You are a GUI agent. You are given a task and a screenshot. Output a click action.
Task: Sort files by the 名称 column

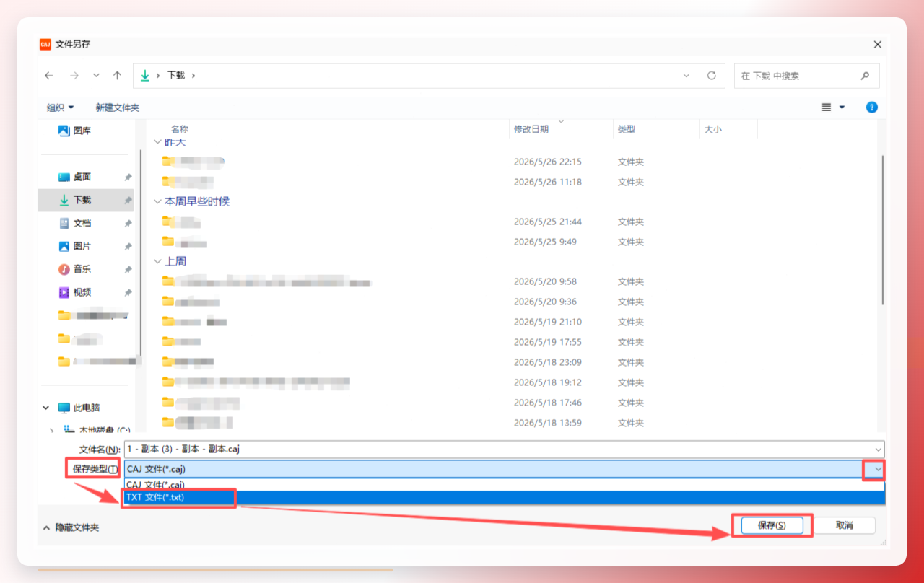(180, 129)
